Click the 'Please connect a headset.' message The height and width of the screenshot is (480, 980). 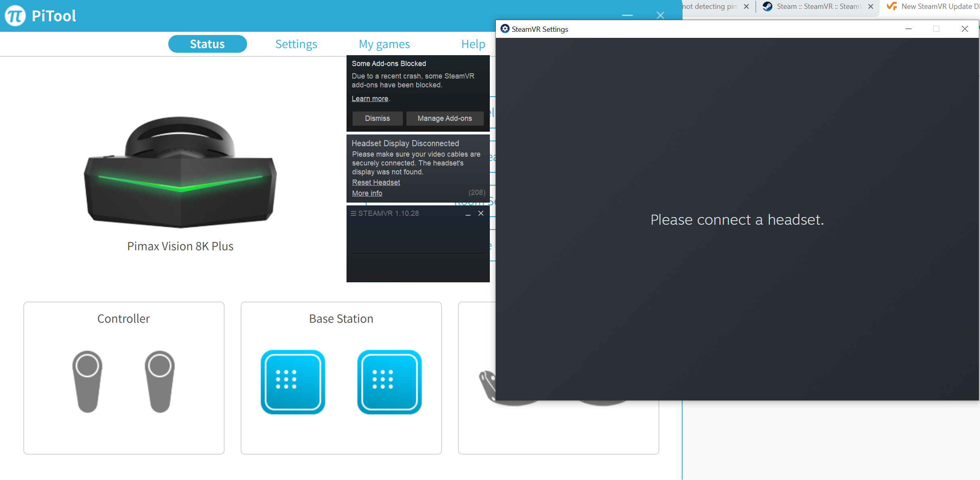coord(737,220)
